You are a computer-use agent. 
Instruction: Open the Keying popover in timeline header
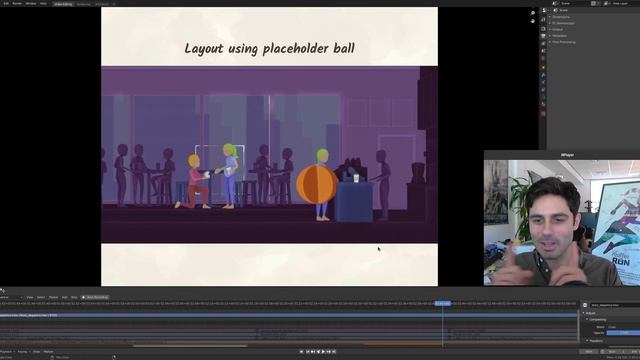[23, 351]
